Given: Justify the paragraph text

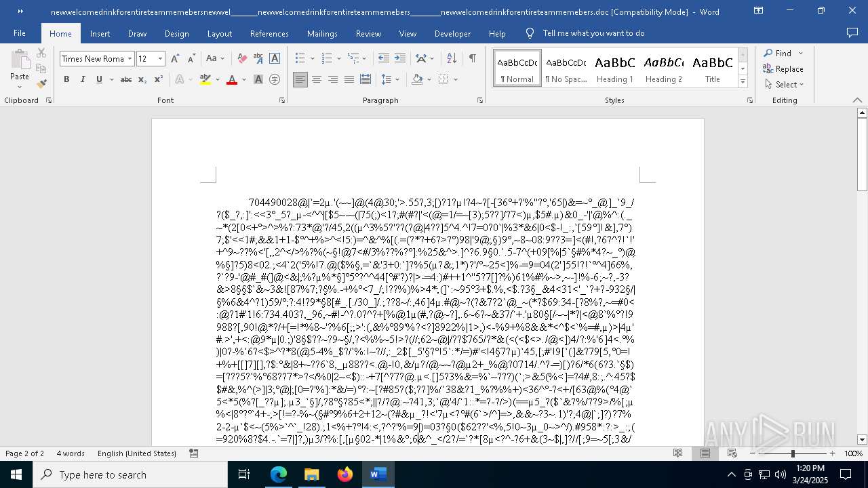Looking at the screenshot, I should [349, 79].
